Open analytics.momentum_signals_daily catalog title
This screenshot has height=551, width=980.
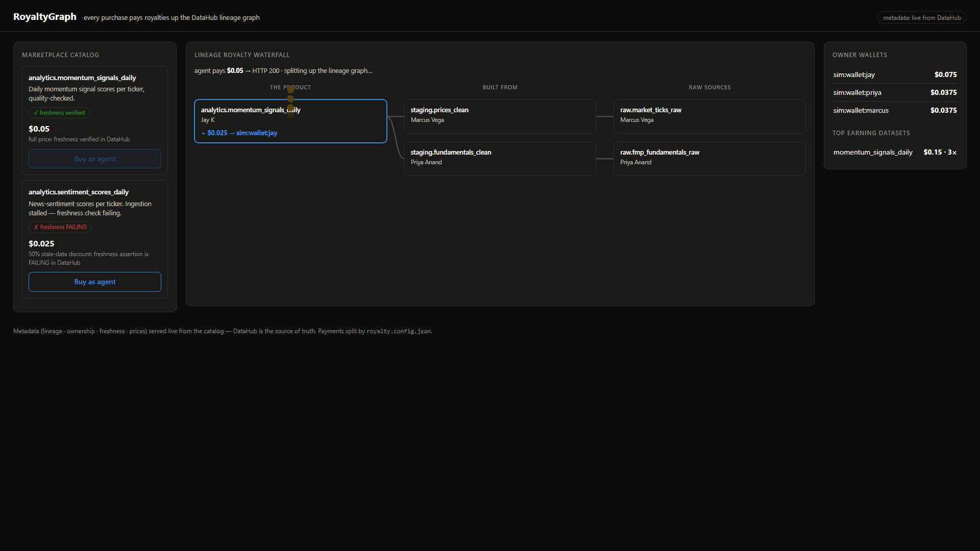[82, 78]
